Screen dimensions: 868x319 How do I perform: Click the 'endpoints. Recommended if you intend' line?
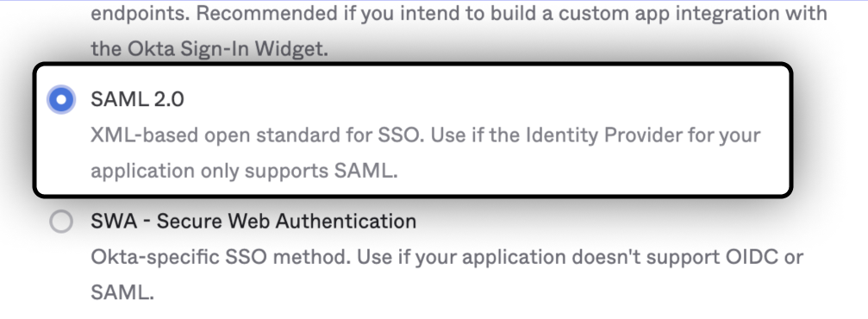tap(459, 13)
